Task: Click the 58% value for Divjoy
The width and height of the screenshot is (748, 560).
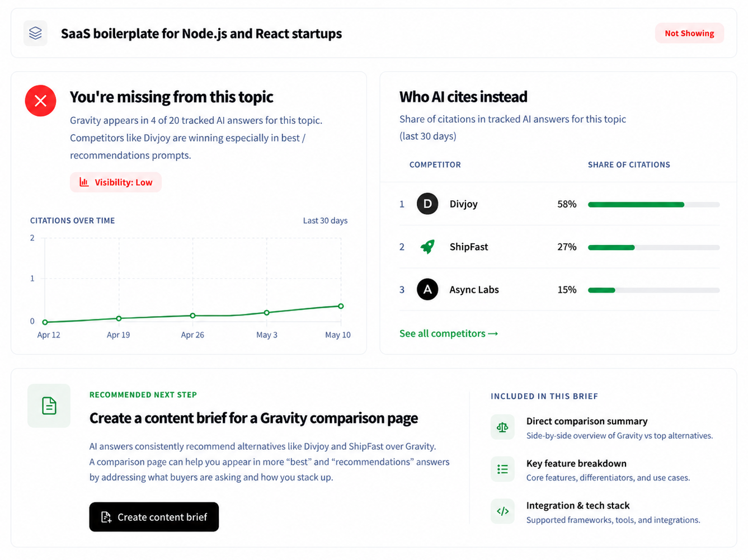Action: click(x=567, y=204)
